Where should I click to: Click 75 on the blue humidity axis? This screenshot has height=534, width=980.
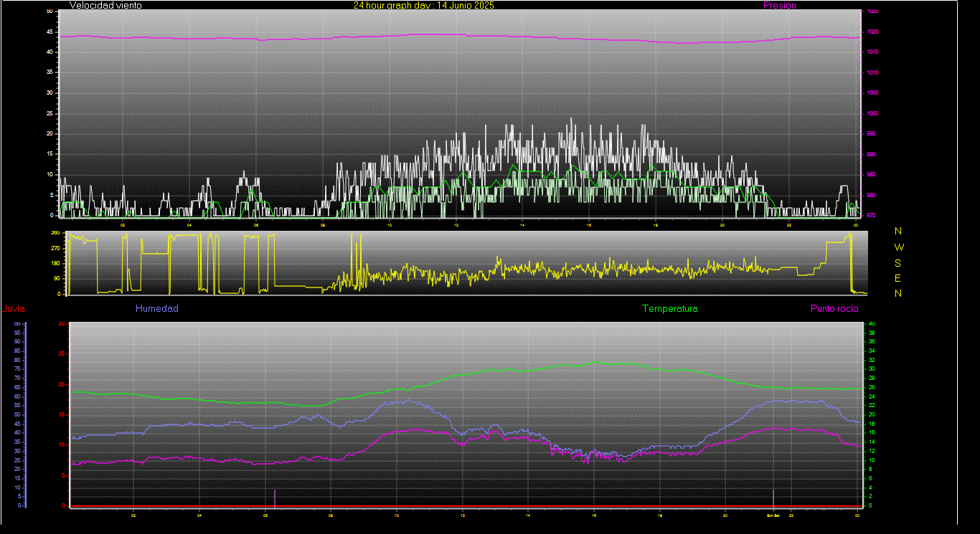(17, 369)
